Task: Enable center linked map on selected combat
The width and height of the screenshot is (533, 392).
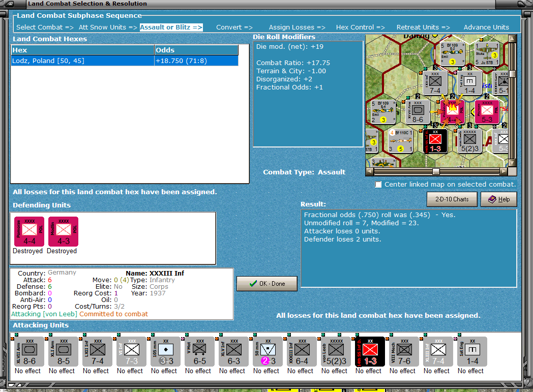Action: click(378, 185)
